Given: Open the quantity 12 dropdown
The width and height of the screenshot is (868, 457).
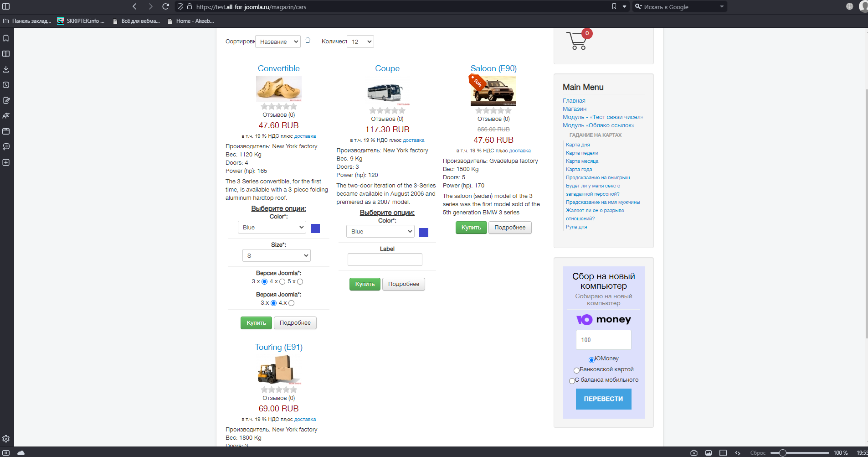Looking at the screenshot, I should click(360, 42).
